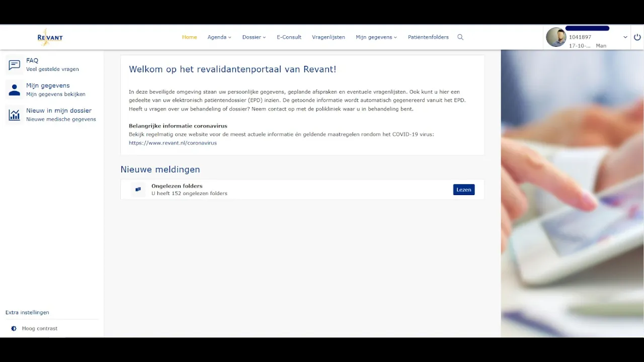Click the user profile photo
644x362 pixels.
pyautogui.click(x=556, y=37)
